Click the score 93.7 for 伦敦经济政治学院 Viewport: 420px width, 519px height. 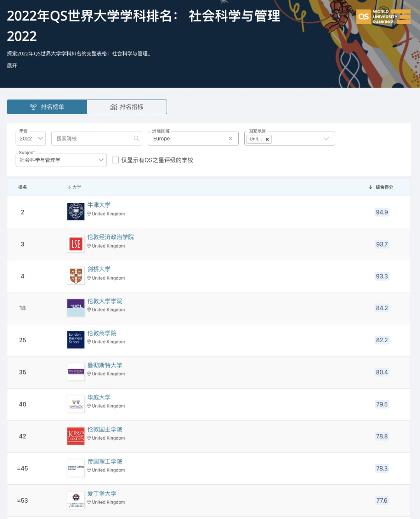click(382, 244)
